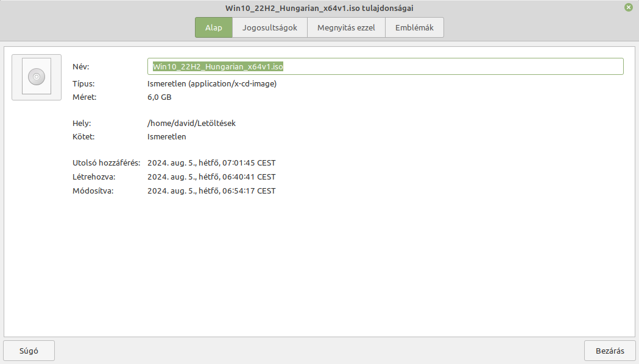The image size is (639, 364).
Task: Click the 'Kötet:' label
Action: pyautogui.click(x=83, y=137)
